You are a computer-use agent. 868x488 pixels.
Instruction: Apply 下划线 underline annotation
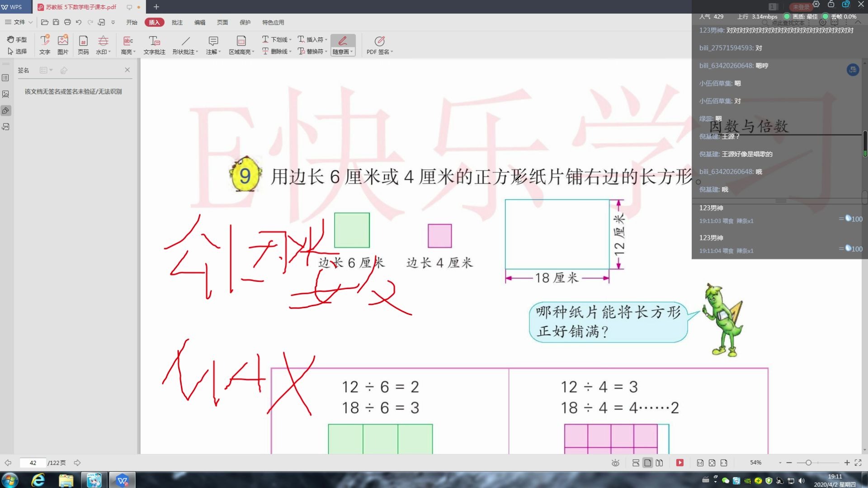[x=276, y=39]
